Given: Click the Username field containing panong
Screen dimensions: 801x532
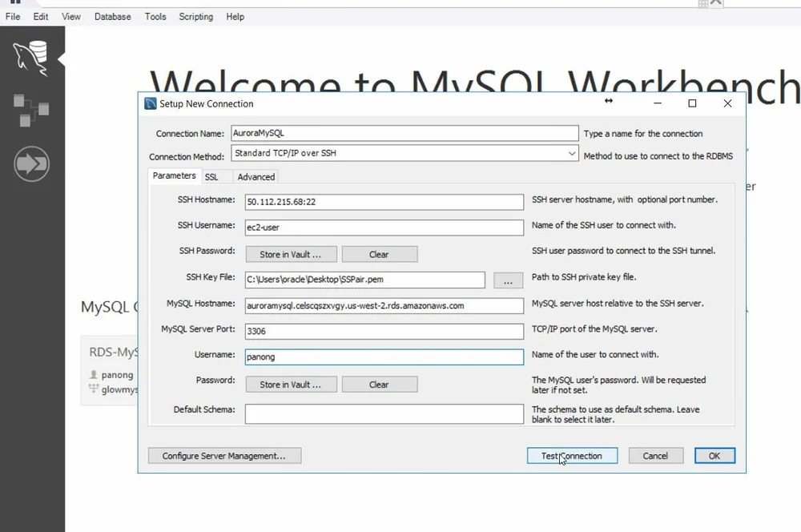Looking at the screenshot, I should 384,357.
